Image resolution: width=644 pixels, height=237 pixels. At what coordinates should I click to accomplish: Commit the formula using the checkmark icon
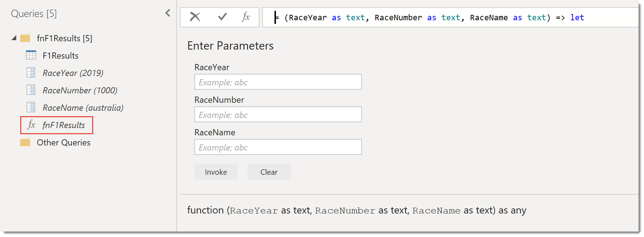[x=222, y=17]
